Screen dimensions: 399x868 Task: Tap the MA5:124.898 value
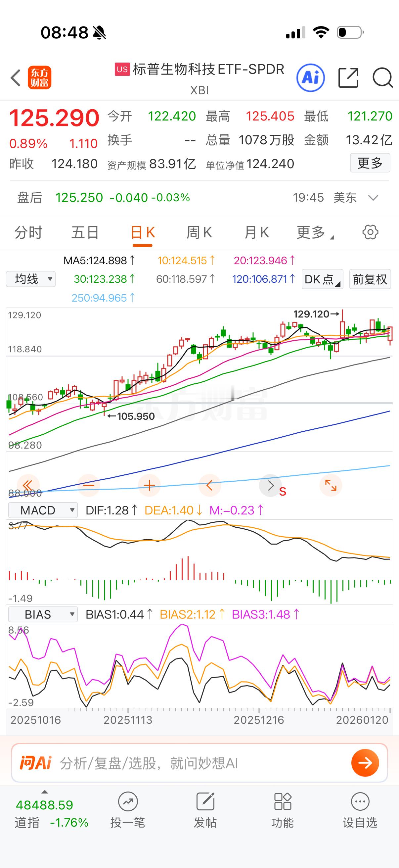pos(99,261)
